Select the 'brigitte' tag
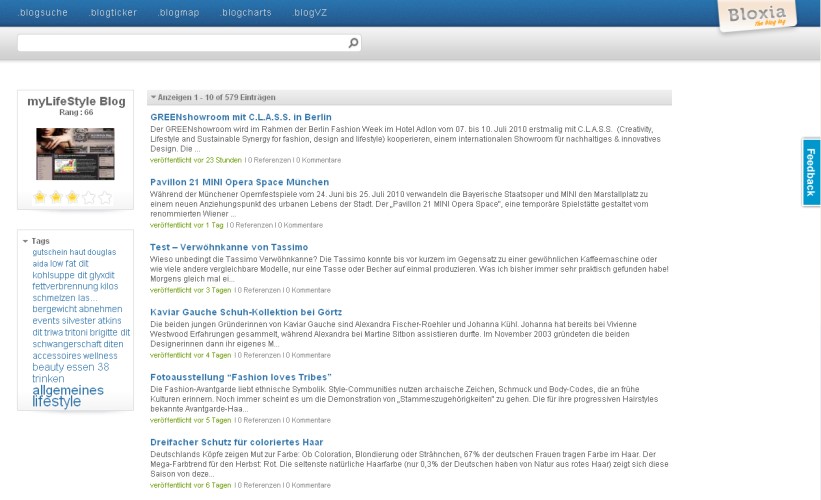Screen dimensions: 821x500 103,332
